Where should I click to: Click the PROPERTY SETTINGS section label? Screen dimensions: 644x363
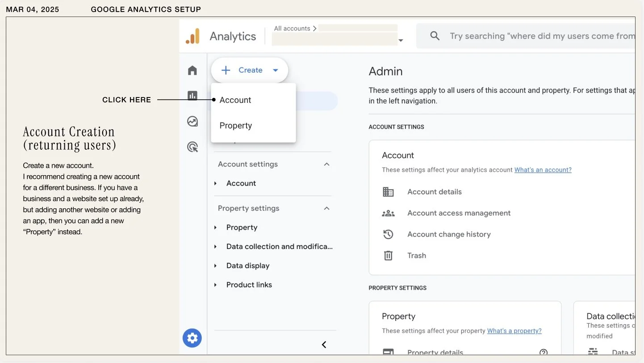coord(397,288)
